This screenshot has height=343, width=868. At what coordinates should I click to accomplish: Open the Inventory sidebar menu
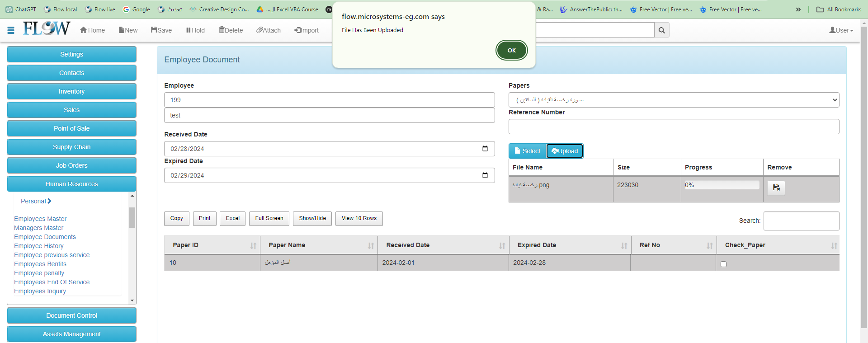tap(71, 91)
